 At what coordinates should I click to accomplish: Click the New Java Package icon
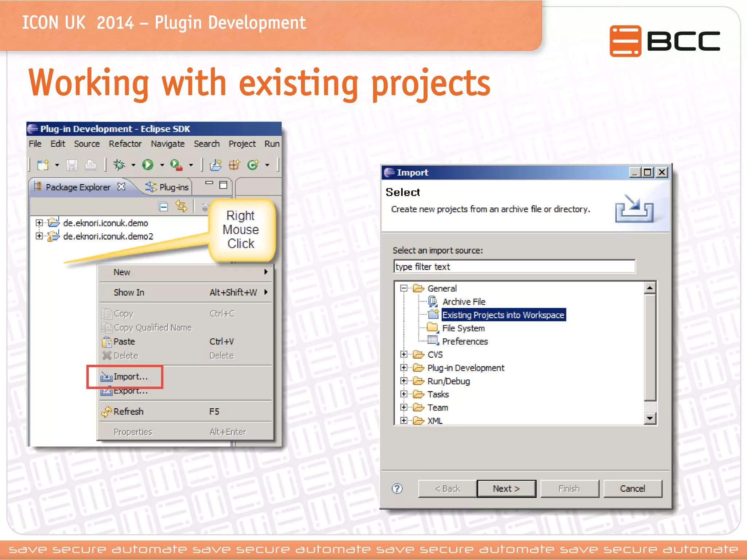pyautogui.click(x=234, y=165)
